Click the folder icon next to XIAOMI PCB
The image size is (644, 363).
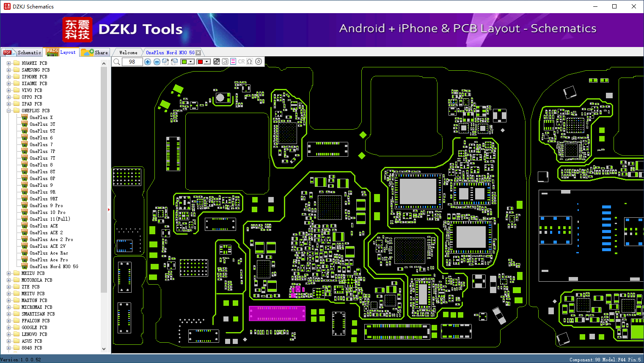17,83
